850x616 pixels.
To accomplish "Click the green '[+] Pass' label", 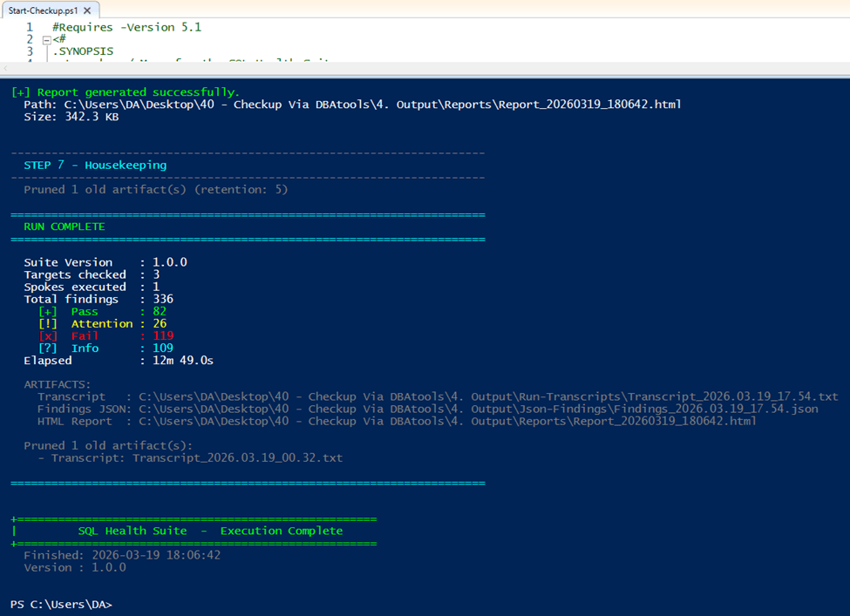I will click(x=68, y=312).
